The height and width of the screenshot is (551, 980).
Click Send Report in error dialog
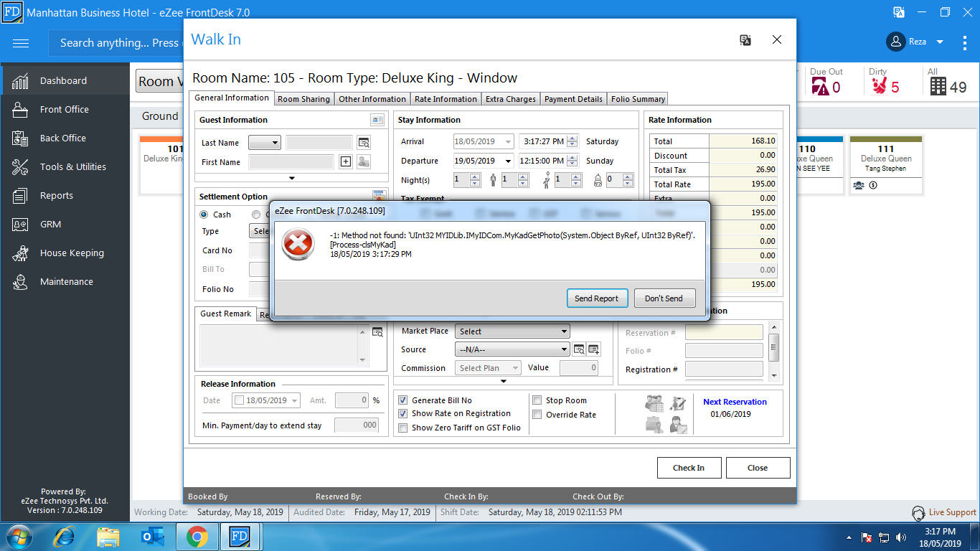tap(596, 298)
